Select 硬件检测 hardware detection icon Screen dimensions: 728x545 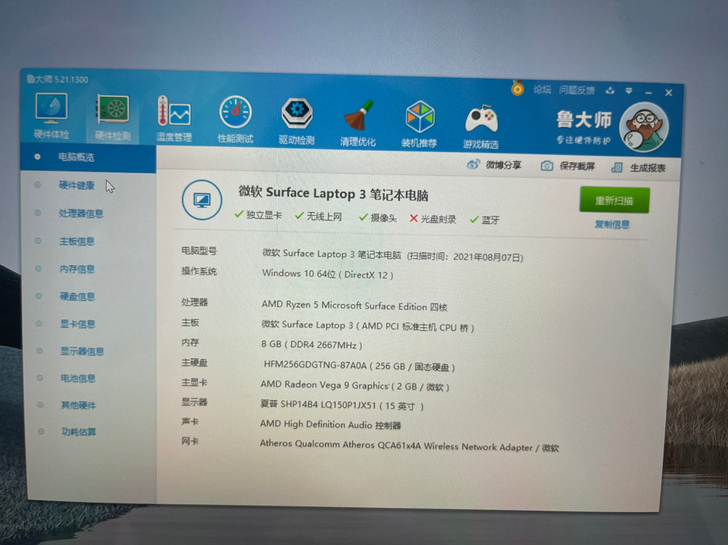[112, 117]
